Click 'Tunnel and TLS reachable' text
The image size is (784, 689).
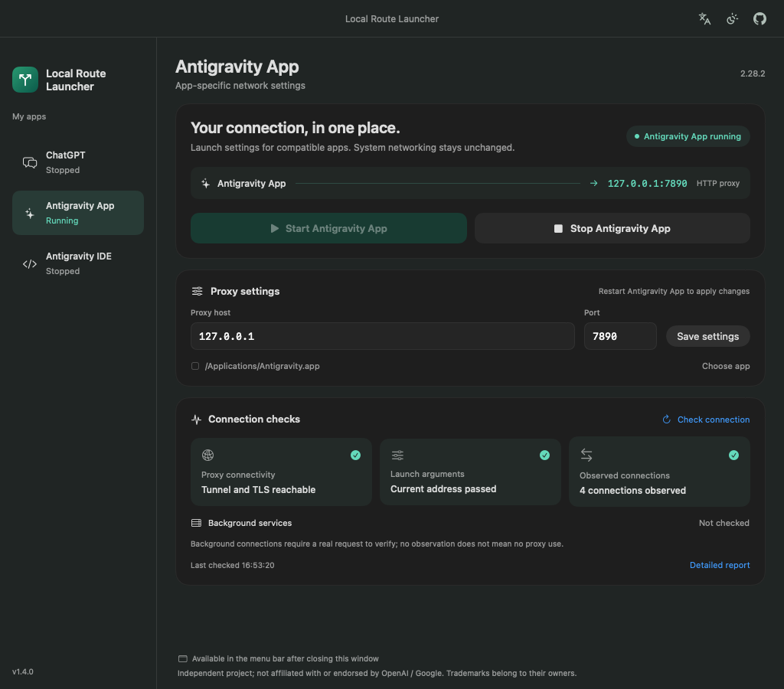coord(259,489)
